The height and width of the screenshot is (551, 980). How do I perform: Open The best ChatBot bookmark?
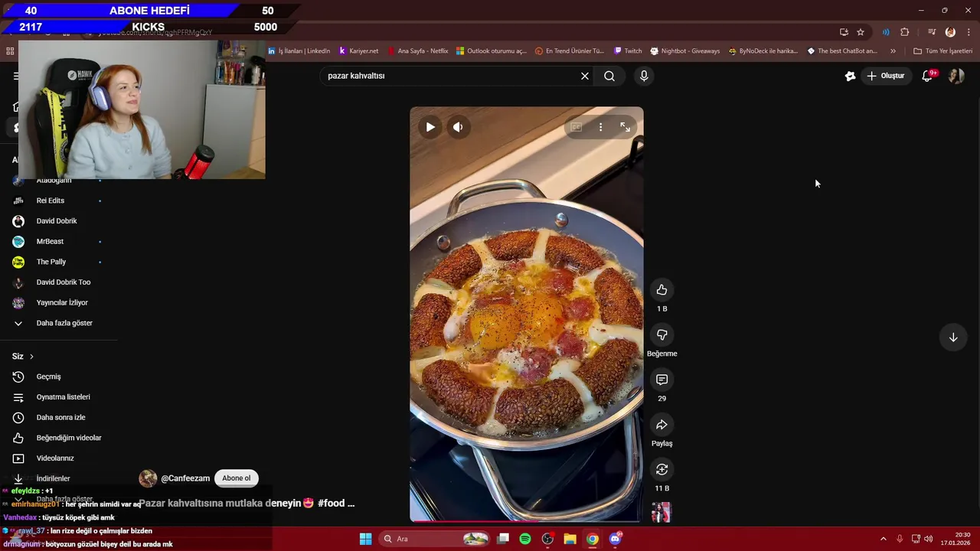coord(842,51)
